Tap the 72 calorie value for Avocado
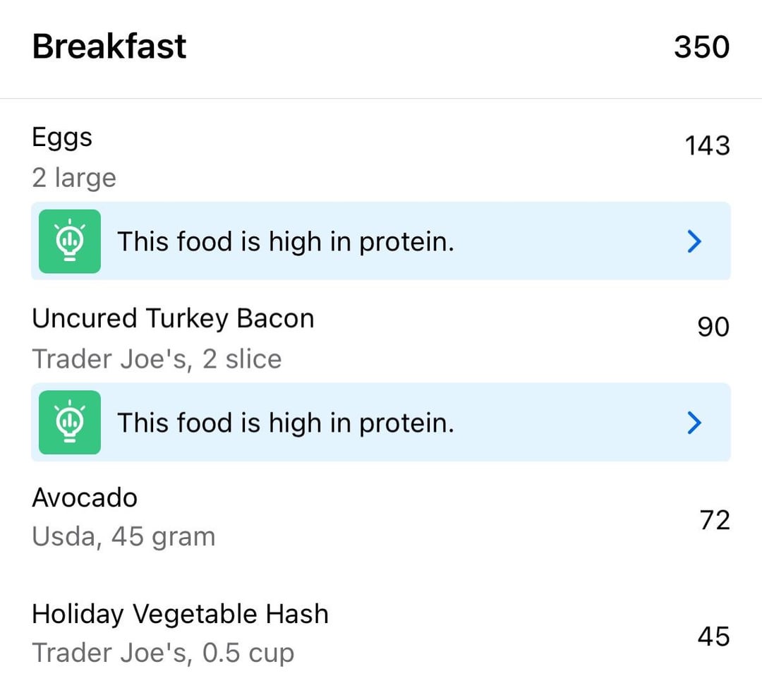 [x=715, y=520]
